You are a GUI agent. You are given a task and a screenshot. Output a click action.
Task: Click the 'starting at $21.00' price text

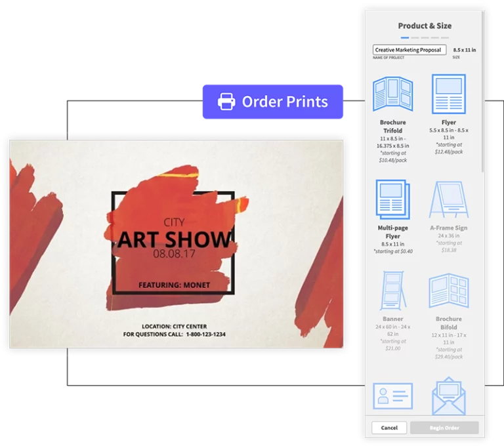(393, 344)
